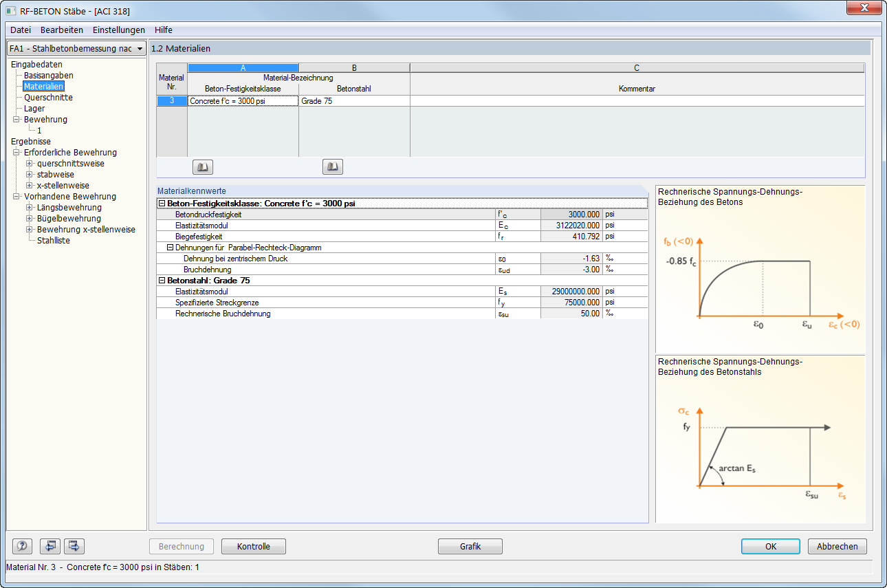Viewport: 887px width, 588px height.
Task: Click the steel Elastizitätsmodul value 29000000.000
Action: [x=572, y=292]
